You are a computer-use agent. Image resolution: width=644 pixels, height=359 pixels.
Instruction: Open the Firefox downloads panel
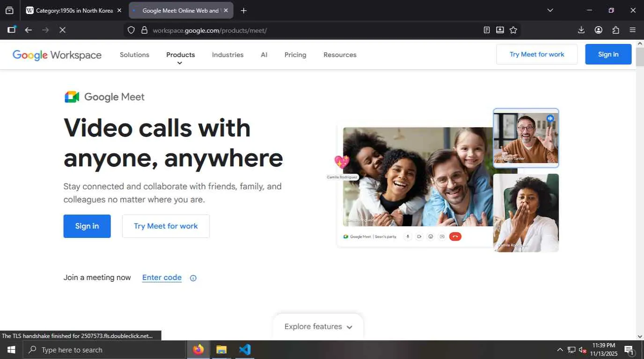(581, 30)
